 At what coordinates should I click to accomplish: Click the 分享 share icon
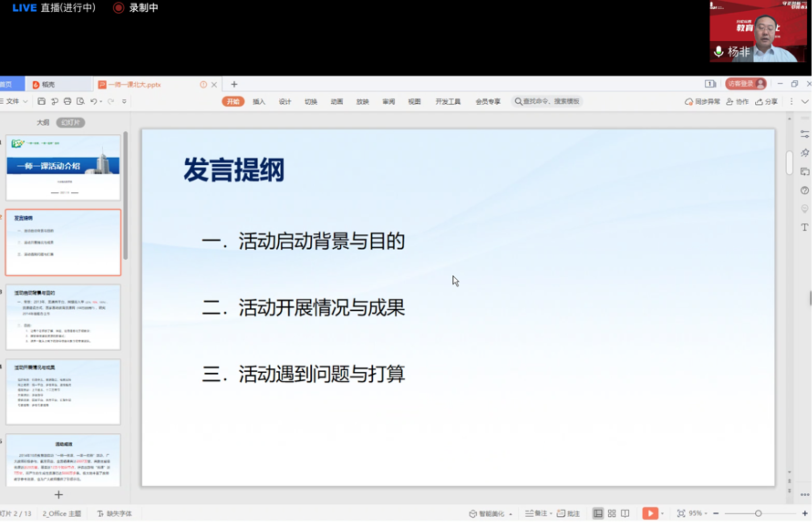click(766, 101)
